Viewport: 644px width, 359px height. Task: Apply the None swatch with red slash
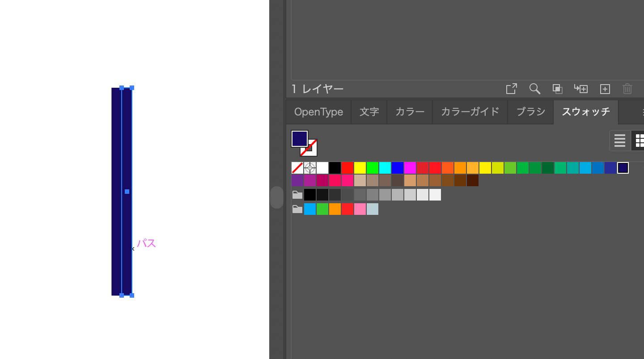(x=297, y=168)
